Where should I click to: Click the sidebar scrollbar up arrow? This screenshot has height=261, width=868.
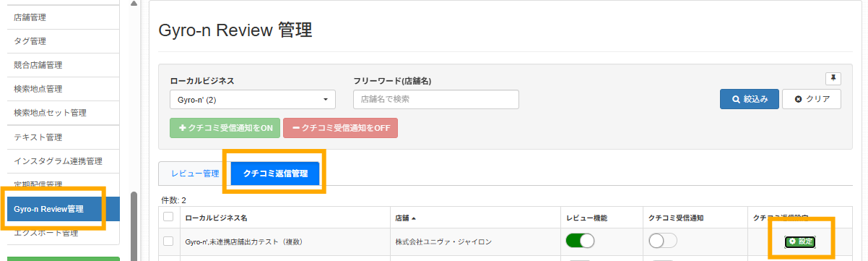coord(134,4)
